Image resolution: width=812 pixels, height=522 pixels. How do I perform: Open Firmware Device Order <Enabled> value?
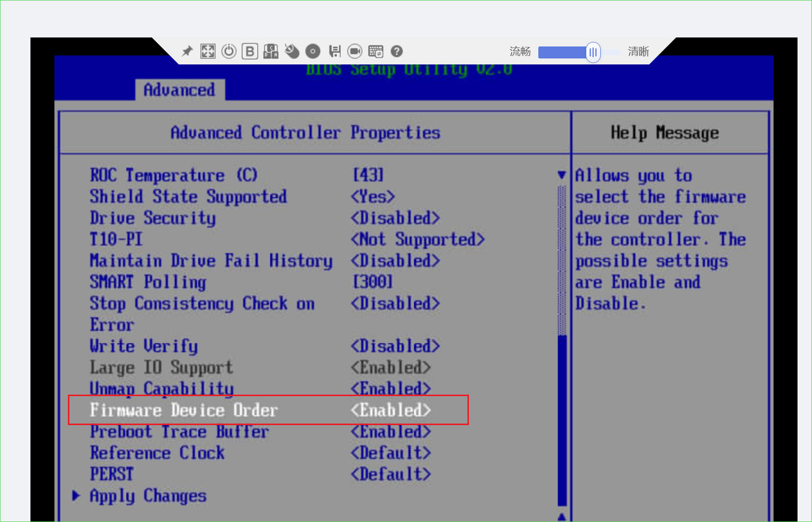tap(391, 410)
